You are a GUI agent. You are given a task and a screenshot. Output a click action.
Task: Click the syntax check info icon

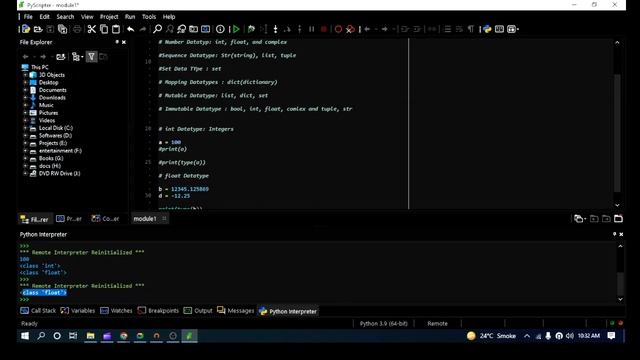pyautogui.click(x=220, y=29)
